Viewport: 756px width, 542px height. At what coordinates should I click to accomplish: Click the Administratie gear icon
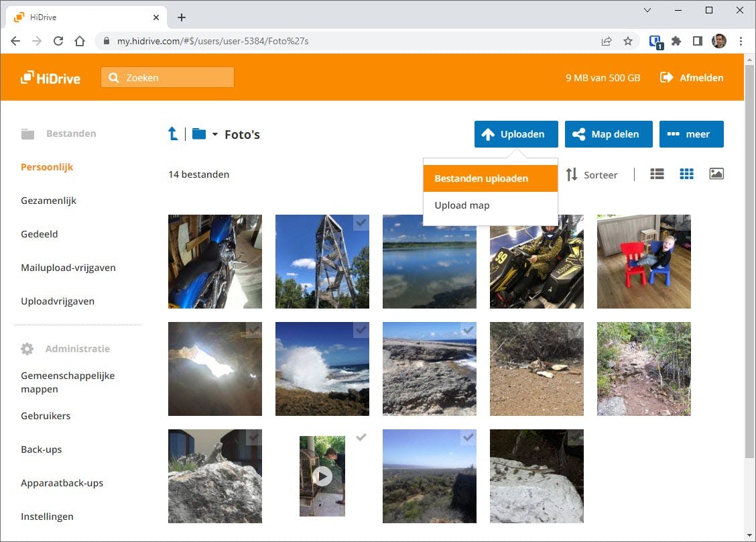(27, 348)
